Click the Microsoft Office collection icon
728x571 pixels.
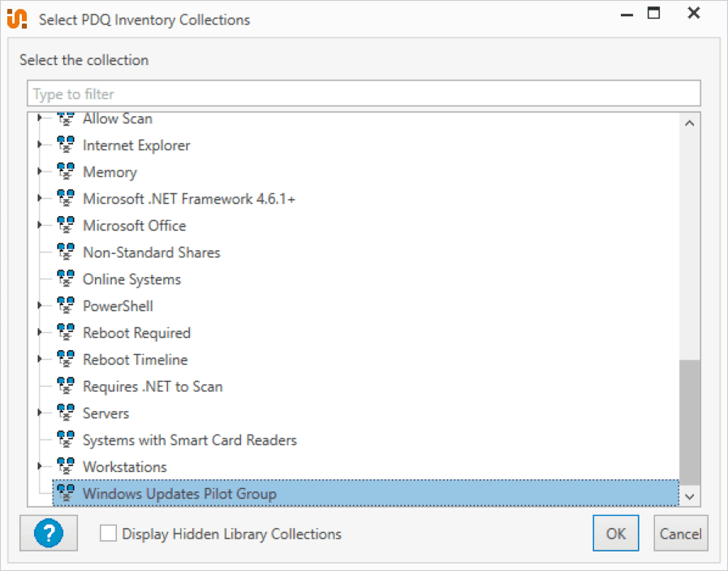pyautogui.click(x=66, y=225)
